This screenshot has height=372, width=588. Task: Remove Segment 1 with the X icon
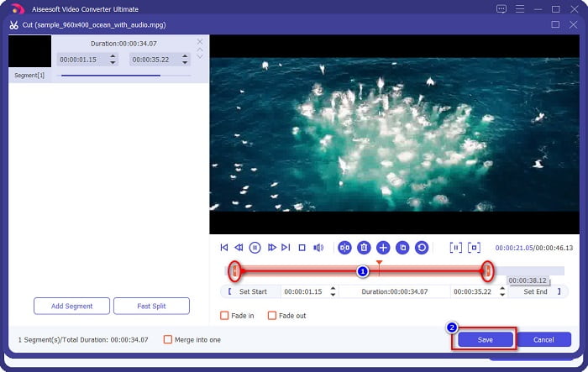tap(200, 41)
